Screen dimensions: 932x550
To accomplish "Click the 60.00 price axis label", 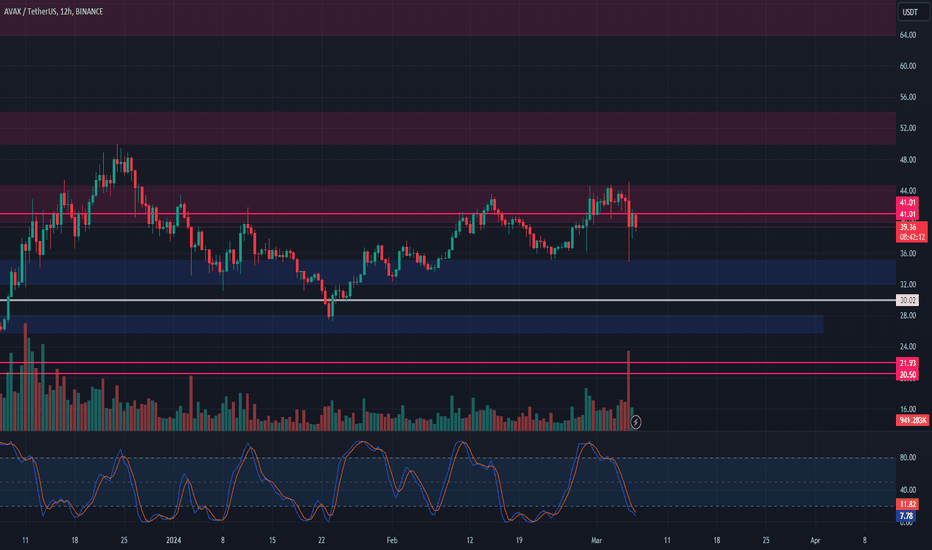I will coord(908,66).
